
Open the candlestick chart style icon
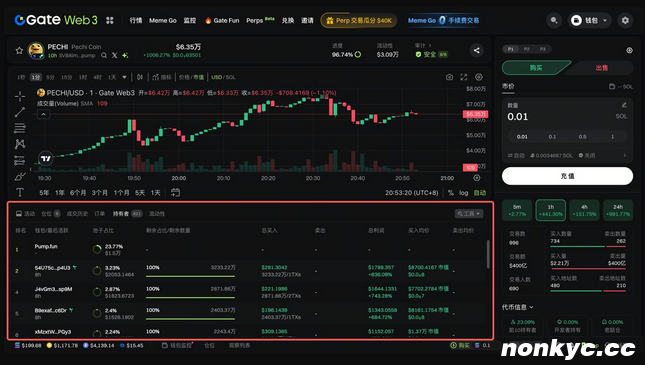coord(140,77)
